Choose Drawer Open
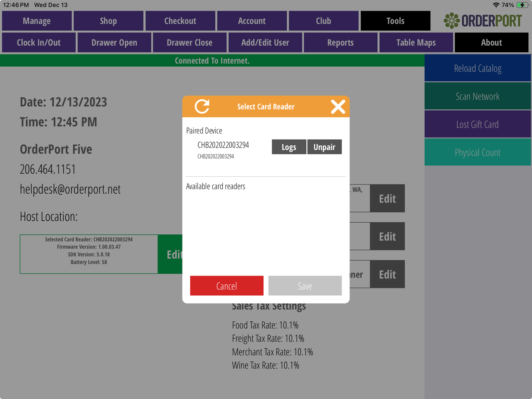This screenshot has height=399, width=532. (114, 42)
